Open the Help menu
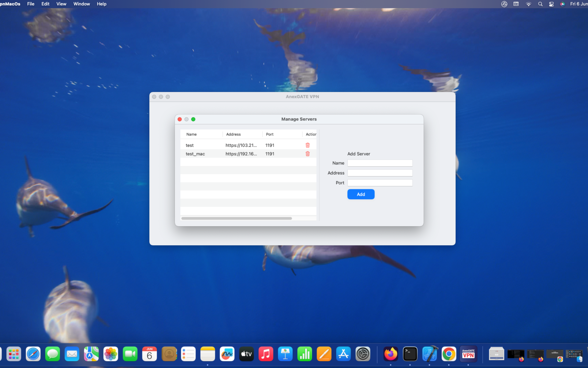 (x=101, y=4)
